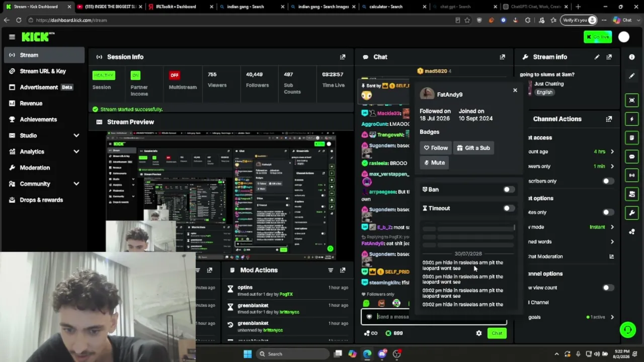The height and width of the screenshot is (362, 644).
Task: Pop out the Mod Actions panel
Action: coord(343,270)
